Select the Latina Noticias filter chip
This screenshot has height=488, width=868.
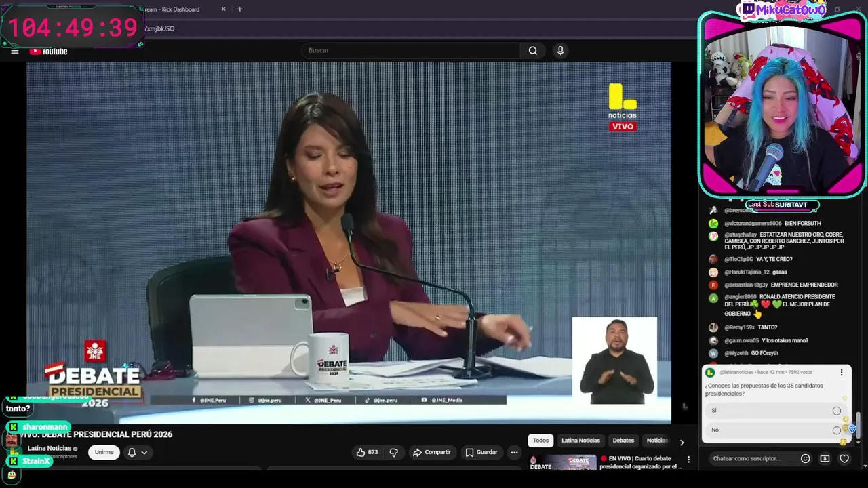point(580,441)
